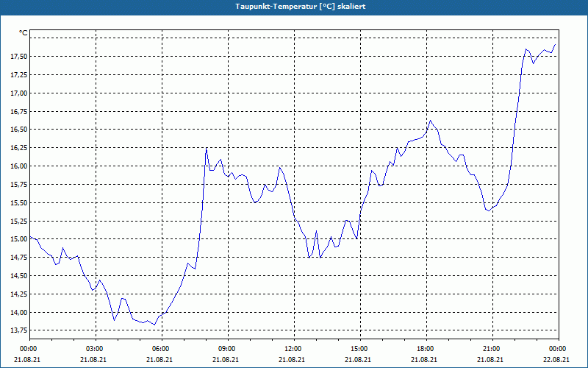588x368 pixels.
Task: Pick the 15,75 y-axis label
Action: click(x=19, y=185)
